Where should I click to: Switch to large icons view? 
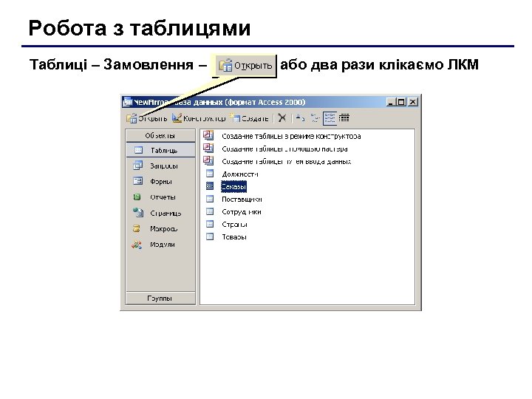click(300, 118)
